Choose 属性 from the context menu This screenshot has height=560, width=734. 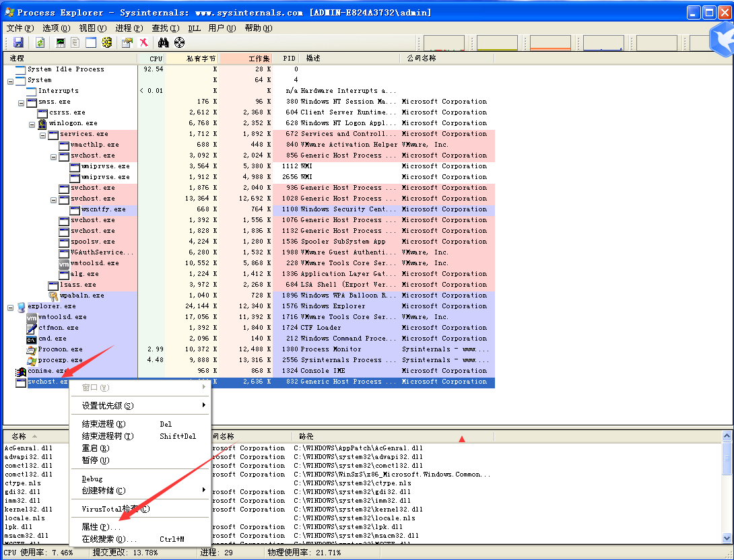point(141,527)
